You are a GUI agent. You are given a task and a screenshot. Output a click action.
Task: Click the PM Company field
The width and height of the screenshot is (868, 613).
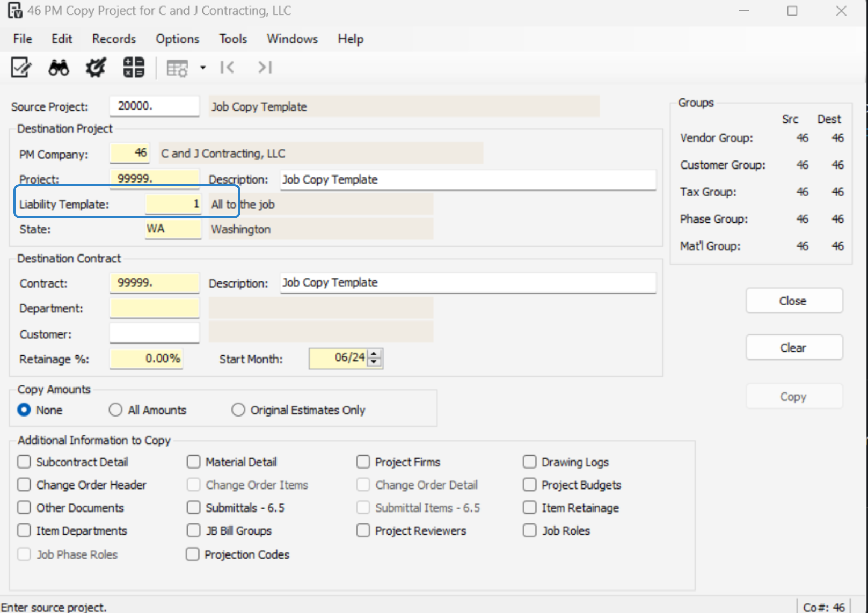(130, 154)
